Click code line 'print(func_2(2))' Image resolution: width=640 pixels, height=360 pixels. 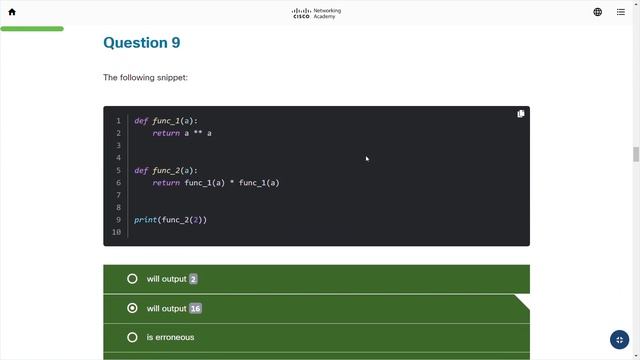coord(171,220)
